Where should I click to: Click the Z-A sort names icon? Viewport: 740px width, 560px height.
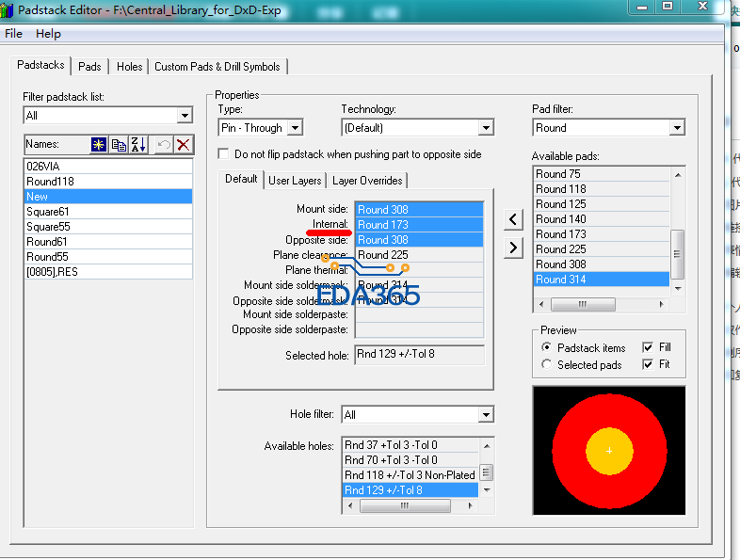137,145
